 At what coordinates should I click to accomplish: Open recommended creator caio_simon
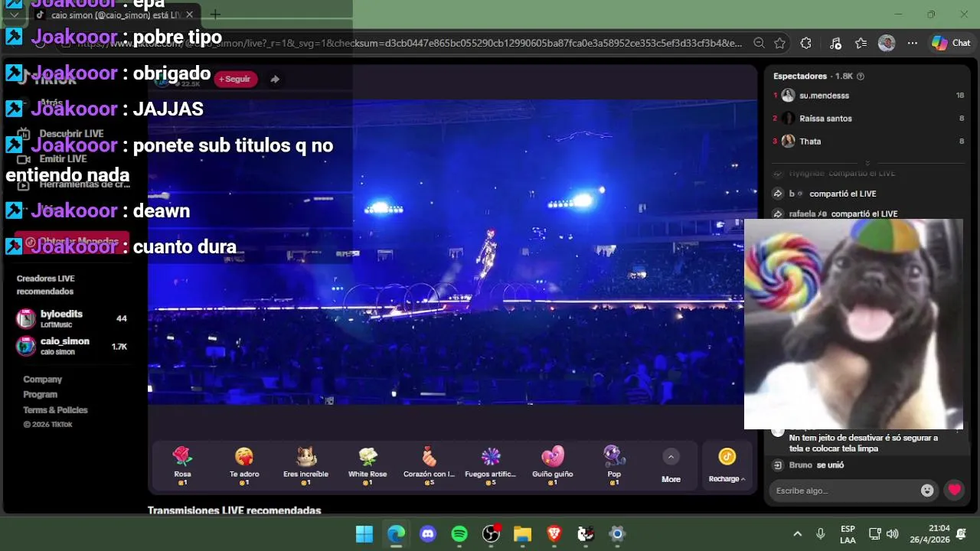72,346
